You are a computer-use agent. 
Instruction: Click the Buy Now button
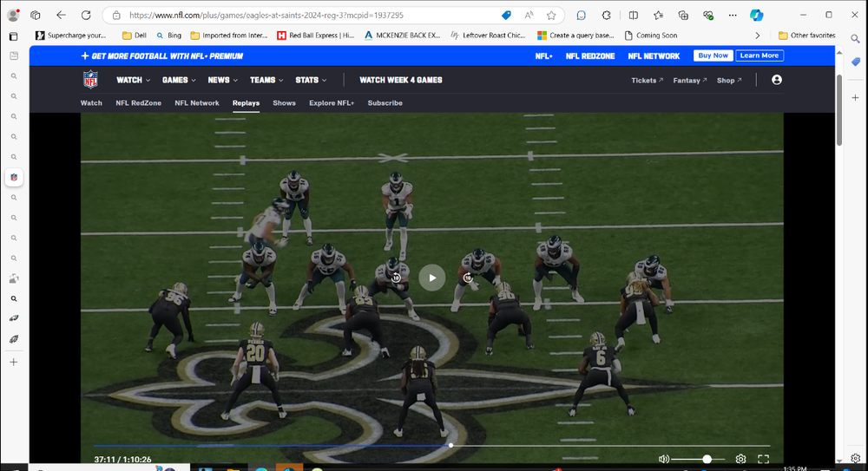click(713, 56)
